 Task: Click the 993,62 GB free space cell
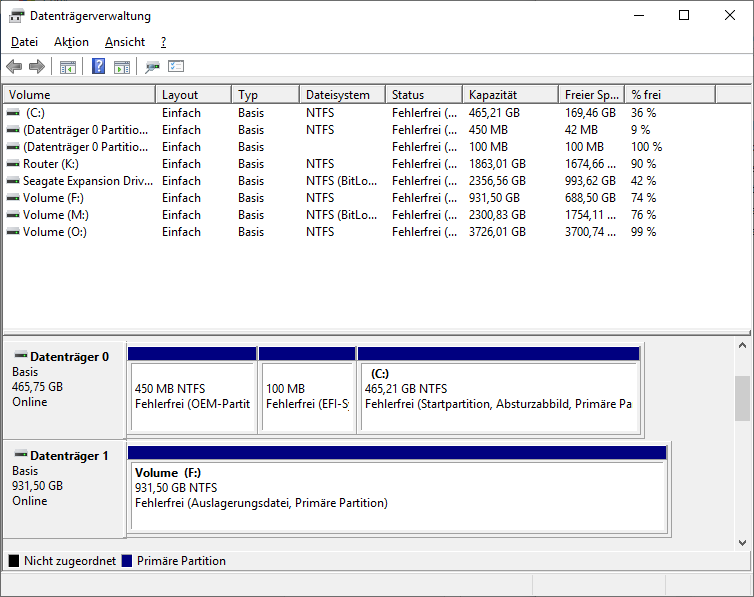(x=591, y=181)
